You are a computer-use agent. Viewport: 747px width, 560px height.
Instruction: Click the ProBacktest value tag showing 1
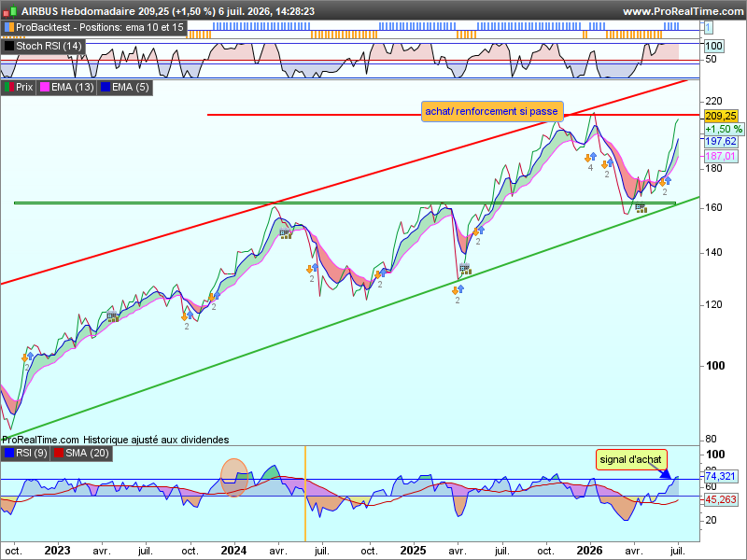[708, 28]
